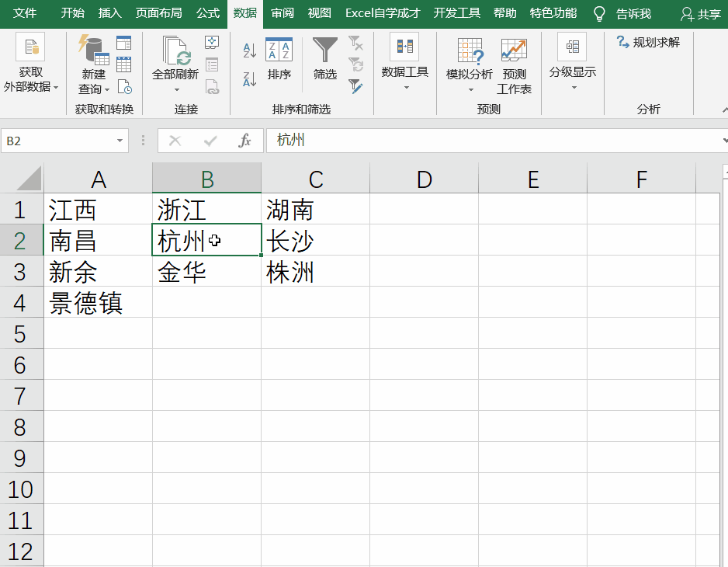Image resolution: width=728 pixels, height=567 pixels.
Task: Click the 高级筛选 (Advanced Filter) icon
Action: pos(355,86)
